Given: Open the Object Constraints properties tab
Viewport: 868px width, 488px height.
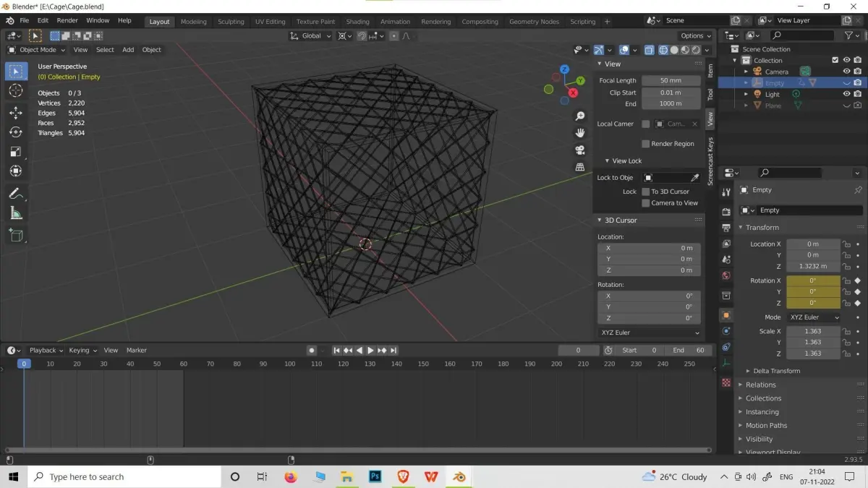Looking at the screenshot, I should 726,347.
